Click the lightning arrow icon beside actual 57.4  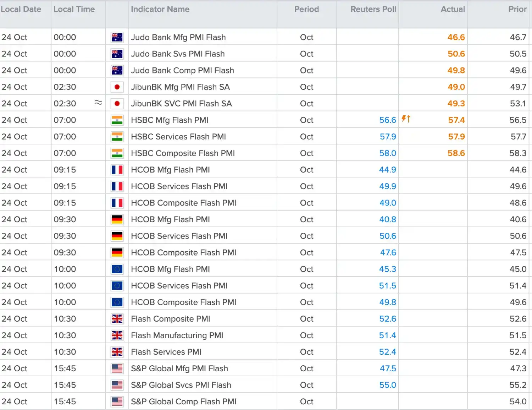tap(406, 119)
